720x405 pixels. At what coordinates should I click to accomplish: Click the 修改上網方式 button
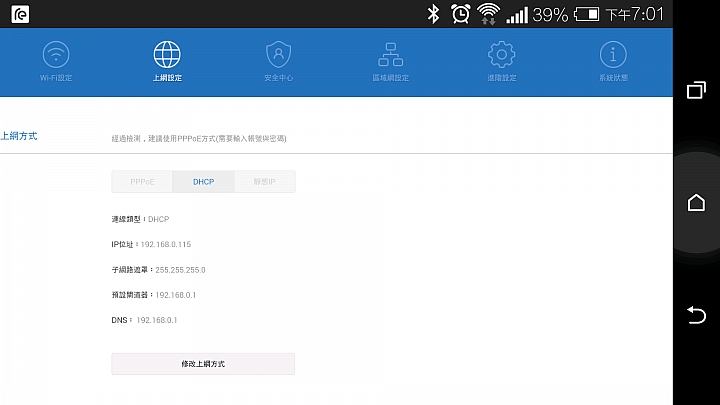click(x=203, y=364)
